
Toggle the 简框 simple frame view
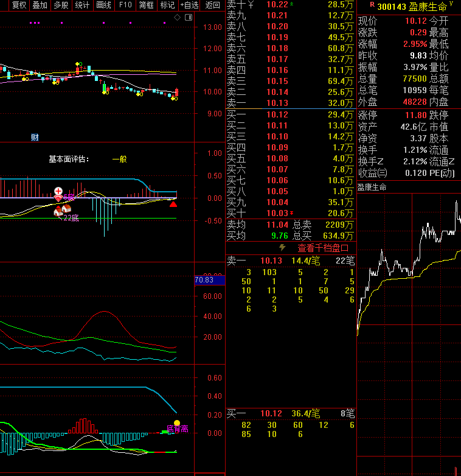coord(146,5)
